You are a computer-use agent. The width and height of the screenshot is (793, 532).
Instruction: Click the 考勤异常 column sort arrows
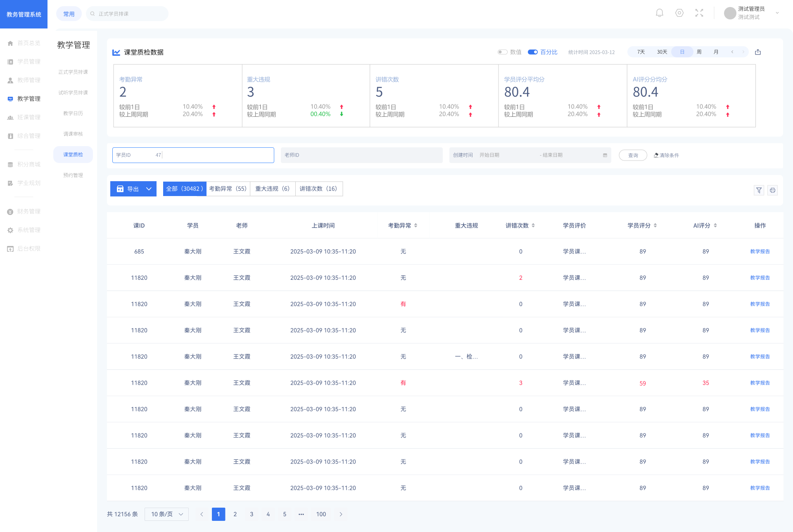(415, 225)
